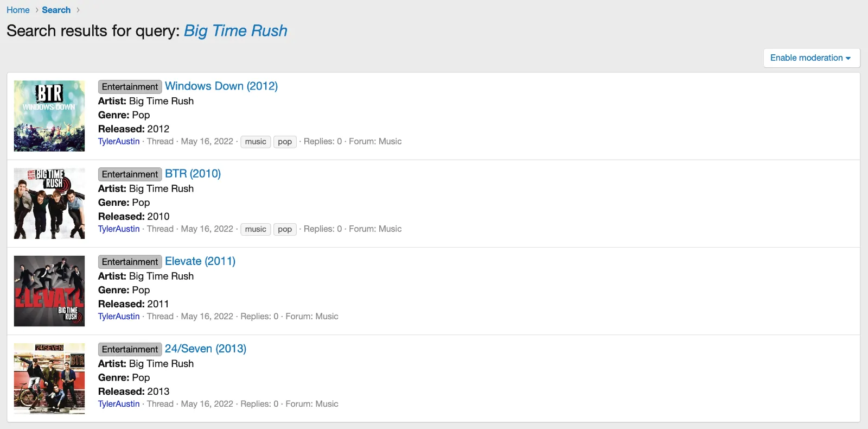Click the caret icon beside Enable moderation
Viewport: 868px width, 429px height.
tap(847, 58)
